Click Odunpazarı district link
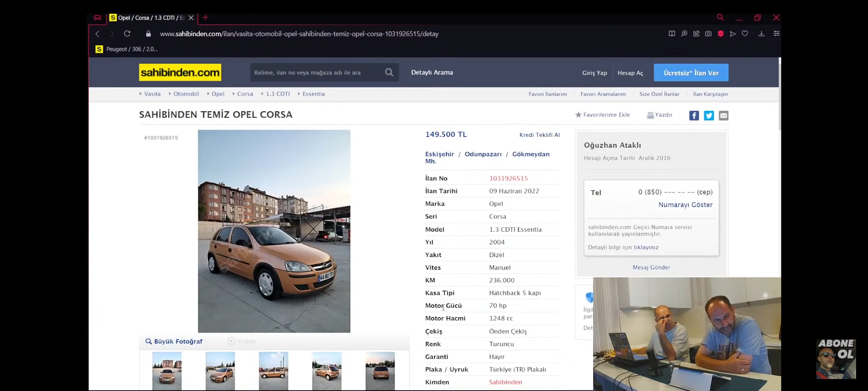Viewport: 868px width, 391px height. (x=483, y=154)
